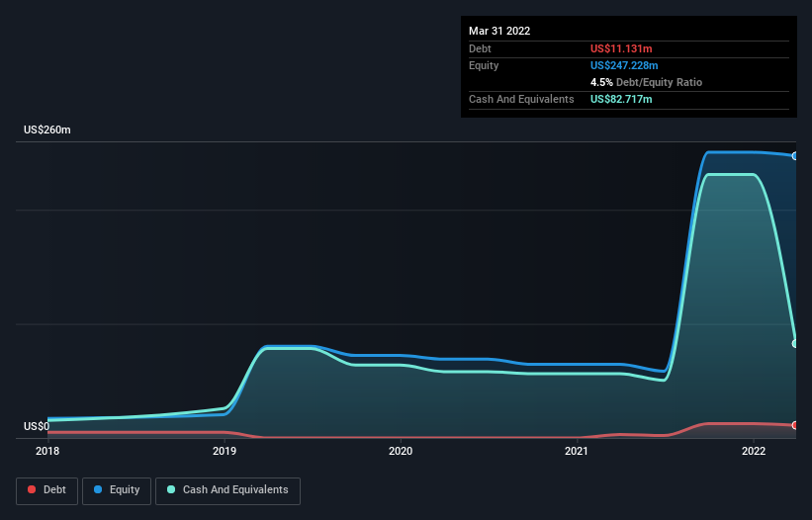
Task: Click the 4.5% Debt/Equity Ratio text
Action: 646,82
